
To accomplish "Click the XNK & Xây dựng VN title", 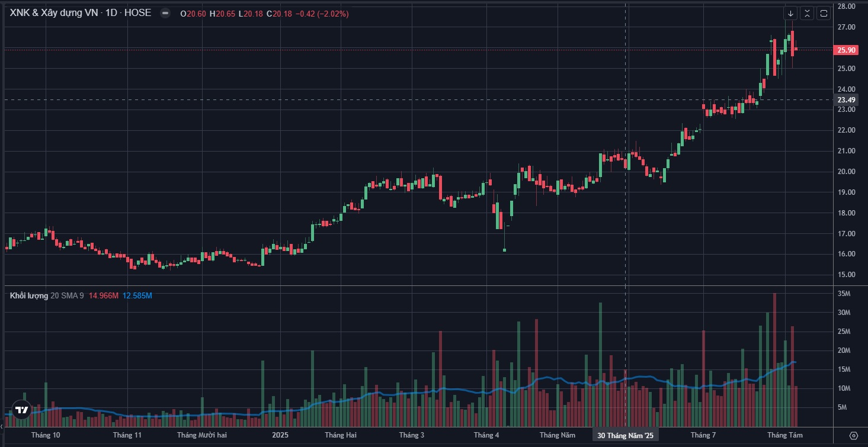I will coord(52,12).
